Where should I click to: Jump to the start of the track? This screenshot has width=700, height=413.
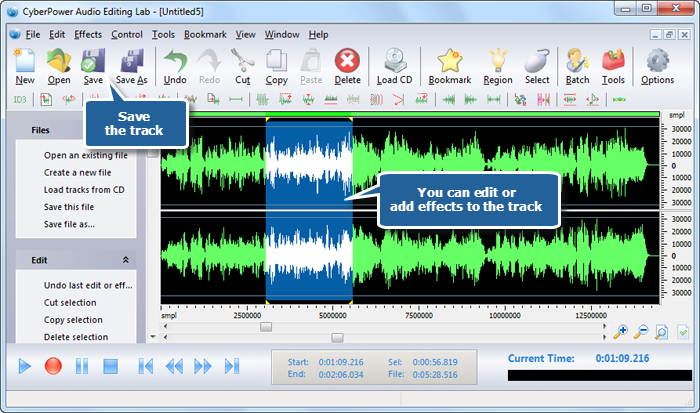146,367
